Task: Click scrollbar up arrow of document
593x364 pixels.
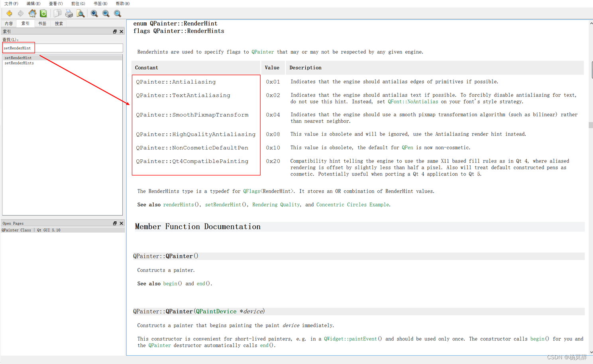Action: [591, 23]
